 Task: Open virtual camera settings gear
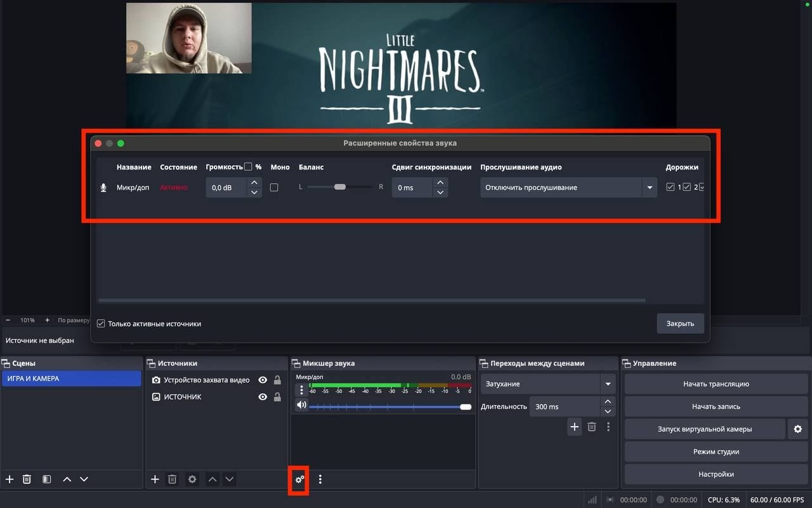797,429
